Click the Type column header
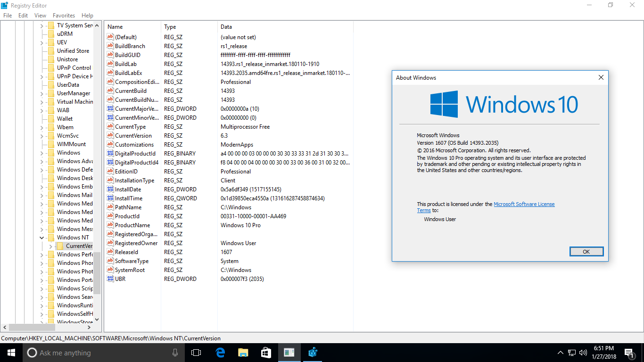The width and height of the screenshot is (644, 362). [189, 27]
